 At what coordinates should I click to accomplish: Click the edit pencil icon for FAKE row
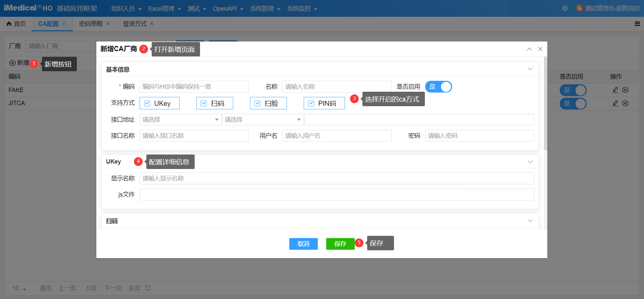click(x=615, y=90)
